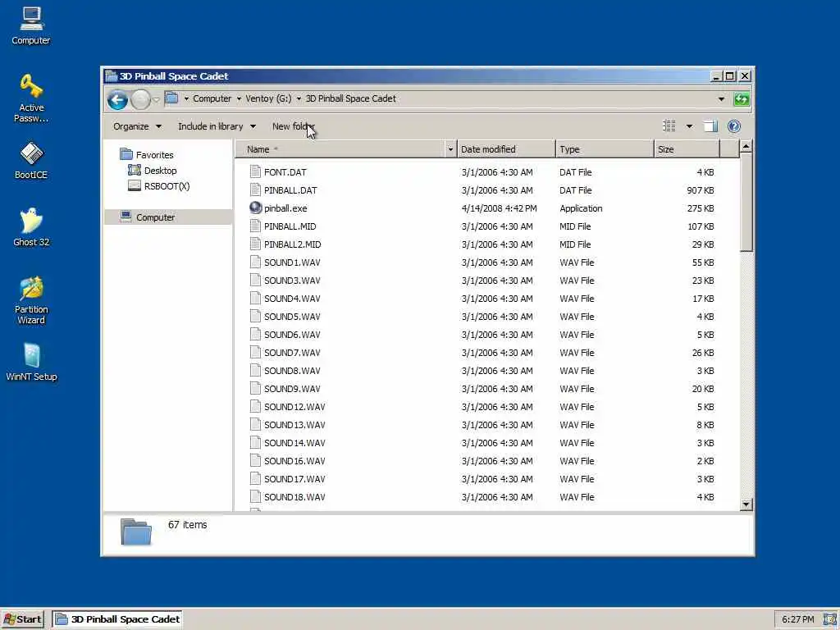This screenshot has width=840, height=630.
Task: Select Desktop in navigation pane
Action: 160,171
